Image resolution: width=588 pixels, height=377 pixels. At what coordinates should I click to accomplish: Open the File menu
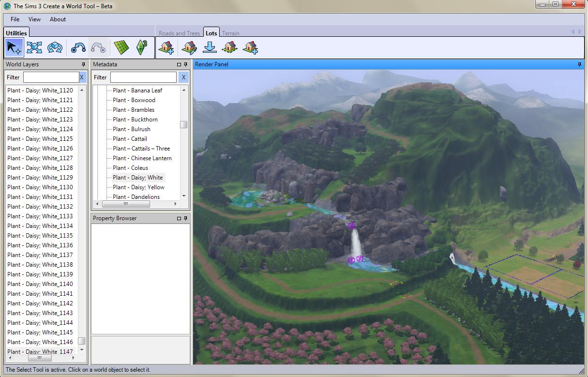coord(15,19)
